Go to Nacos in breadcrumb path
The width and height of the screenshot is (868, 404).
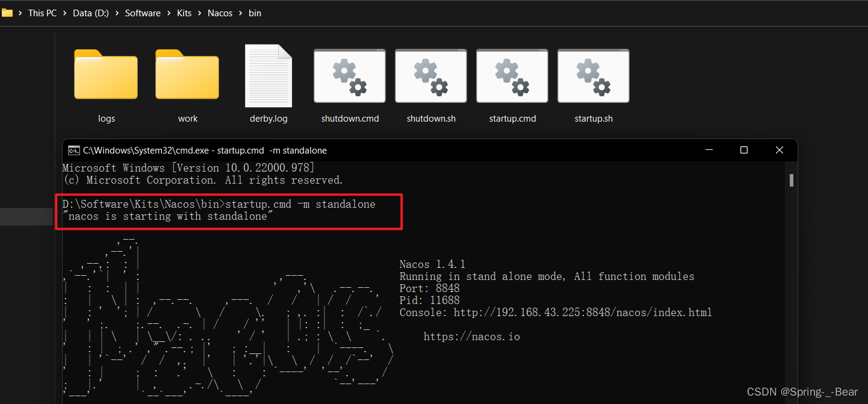click(220, 13)
